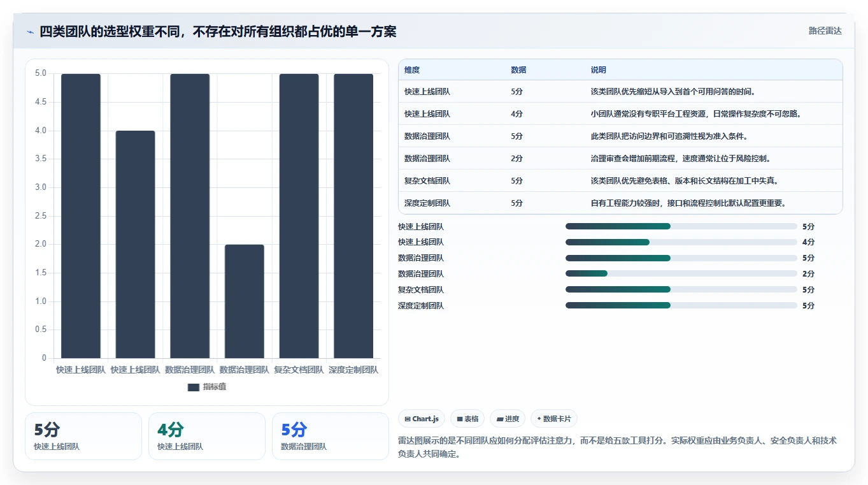
Task: Click the 4分 score cell in the table
Action: (x=516, y=114)
